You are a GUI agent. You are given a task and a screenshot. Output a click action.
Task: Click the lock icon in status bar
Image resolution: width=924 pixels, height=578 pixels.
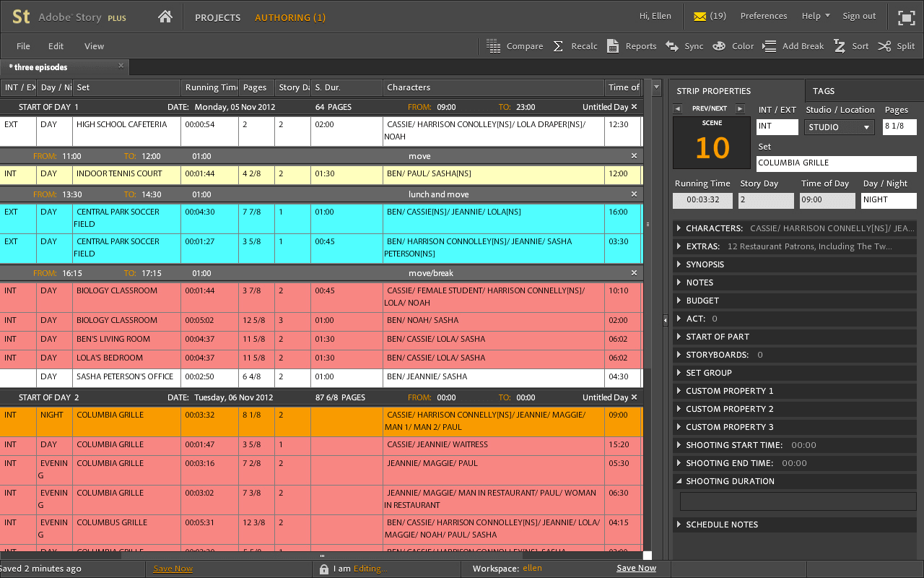pyautogui.click(x=324, y=569)
